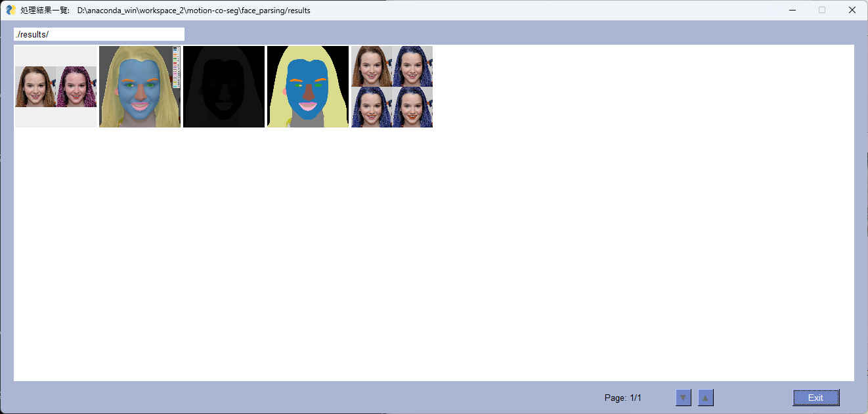Select the top-left brown-haired face in the four-image grid
The image size is (868, 414).
tap(372, 66)
